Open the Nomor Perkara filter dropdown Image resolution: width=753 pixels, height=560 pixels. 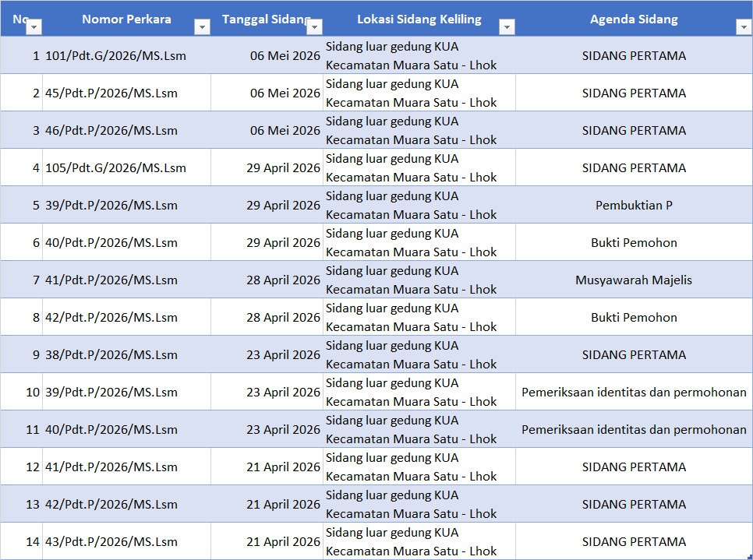[x=202, y=27]
